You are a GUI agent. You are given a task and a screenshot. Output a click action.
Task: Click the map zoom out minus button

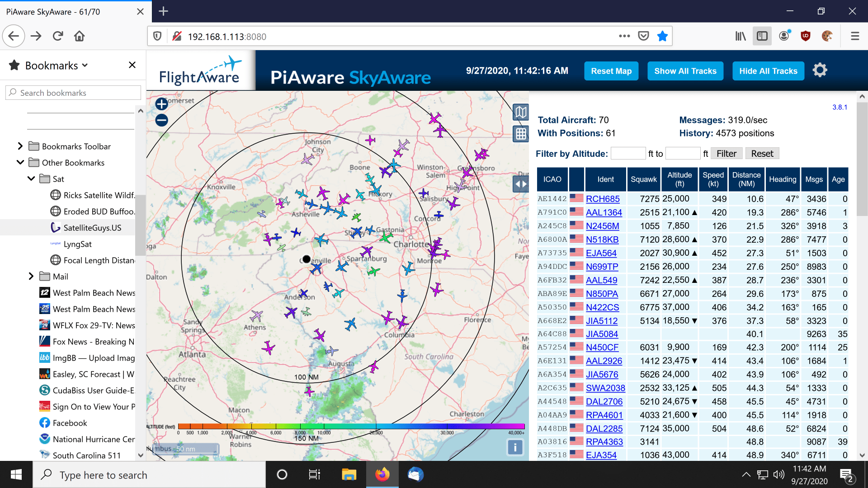tap(161, 120)
